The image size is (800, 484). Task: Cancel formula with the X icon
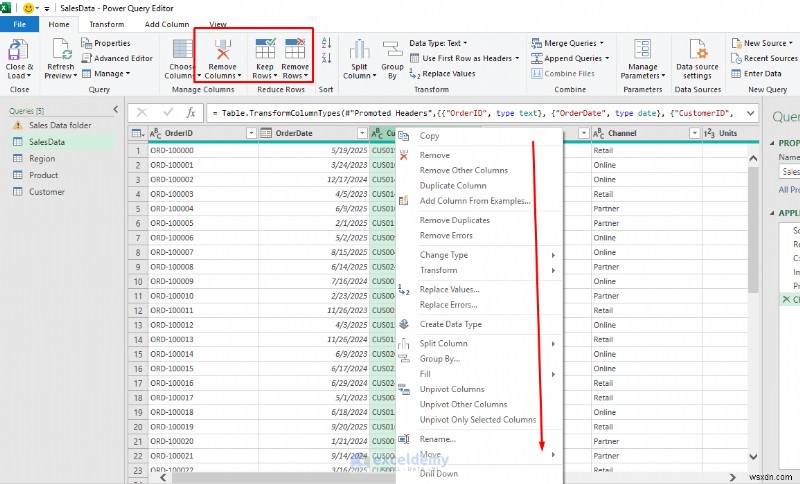142,112
